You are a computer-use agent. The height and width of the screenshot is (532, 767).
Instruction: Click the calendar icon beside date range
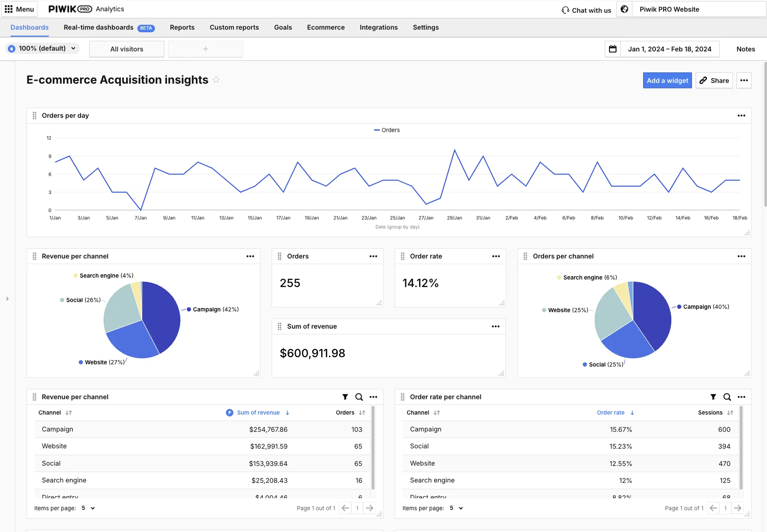click(x=612, y=49)
